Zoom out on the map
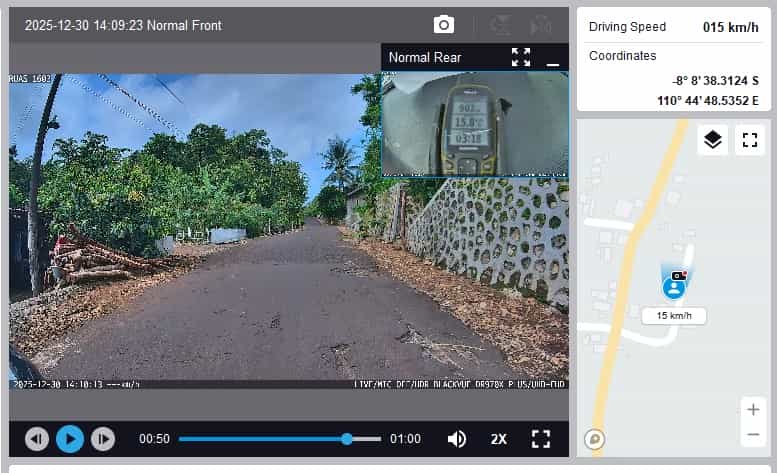777x473 pixels. coord(753,435)
